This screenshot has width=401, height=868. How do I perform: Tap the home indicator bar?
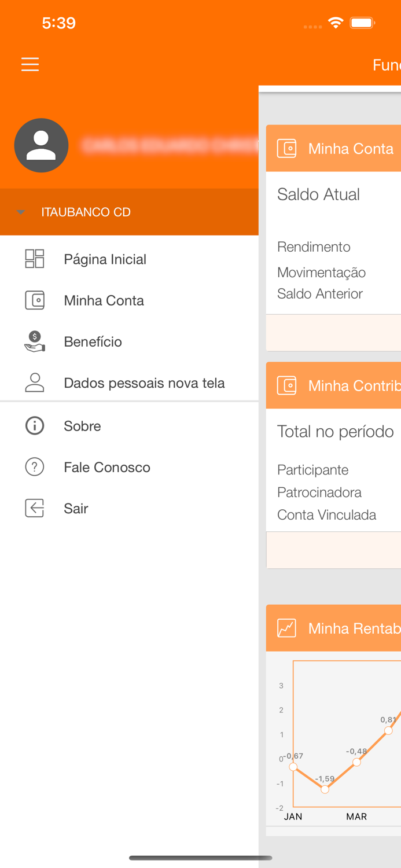tap(200, 858)
